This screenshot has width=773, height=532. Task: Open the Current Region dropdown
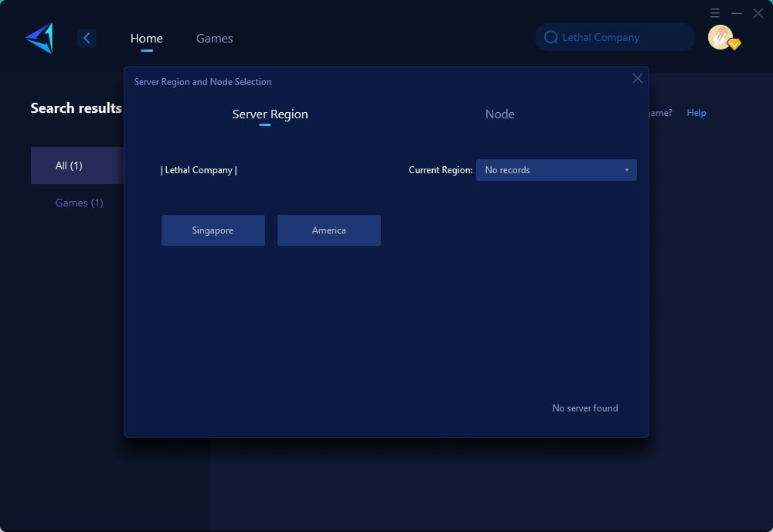click(556, 170)
